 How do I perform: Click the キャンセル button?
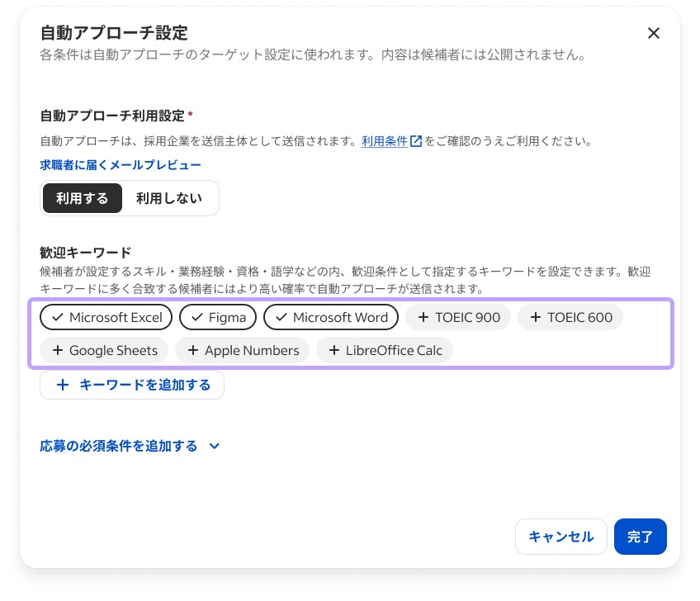point(561,537)
